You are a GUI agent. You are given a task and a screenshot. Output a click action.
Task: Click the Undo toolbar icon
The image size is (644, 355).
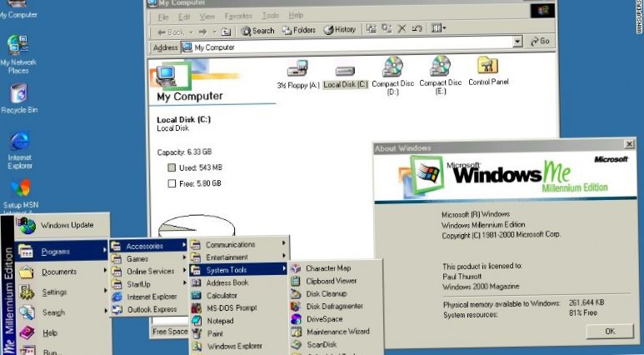[417, 28]
